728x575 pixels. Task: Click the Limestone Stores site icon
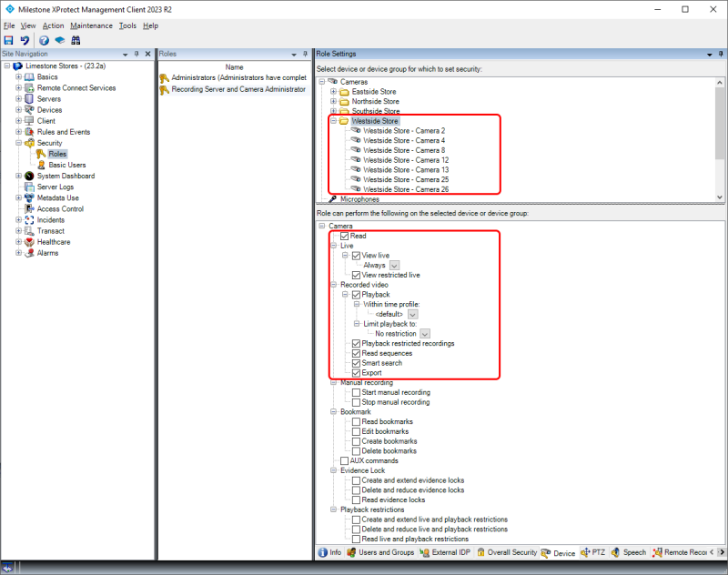click(x=17, y=66)
